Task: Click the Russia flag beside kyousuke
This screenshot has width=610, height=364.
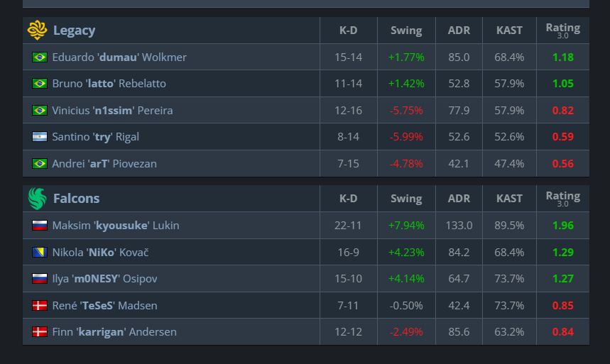Action: pos(40,226)
